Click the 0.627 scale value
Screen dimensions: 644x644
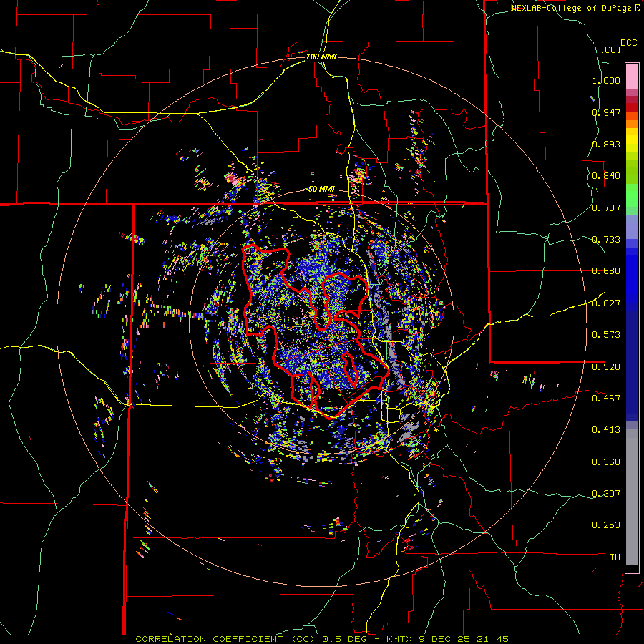tap(606, 303)
